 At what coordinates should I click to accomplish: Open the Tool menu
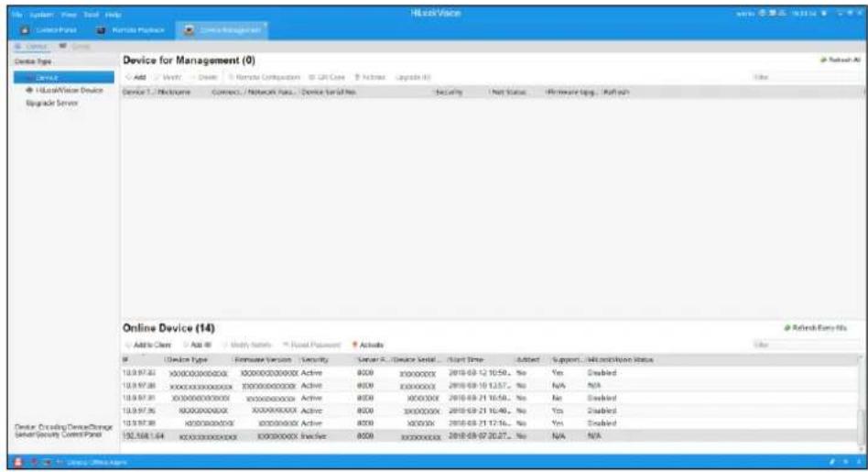pyautogui.click(x=91, y=15)
